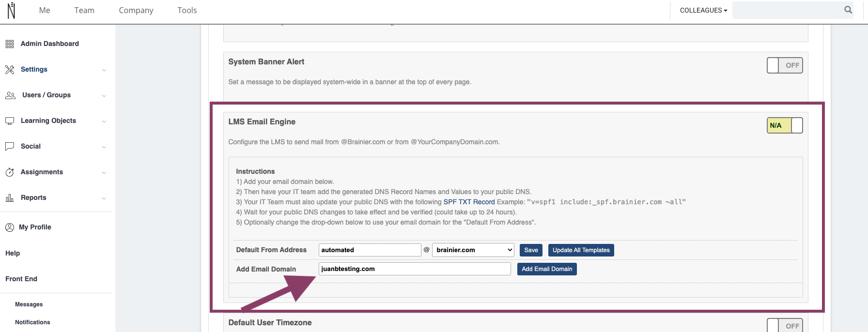This screenshot has height=332, width=868.
Task: Click the Default From Address input field
Action: click(x=370, y=250)
